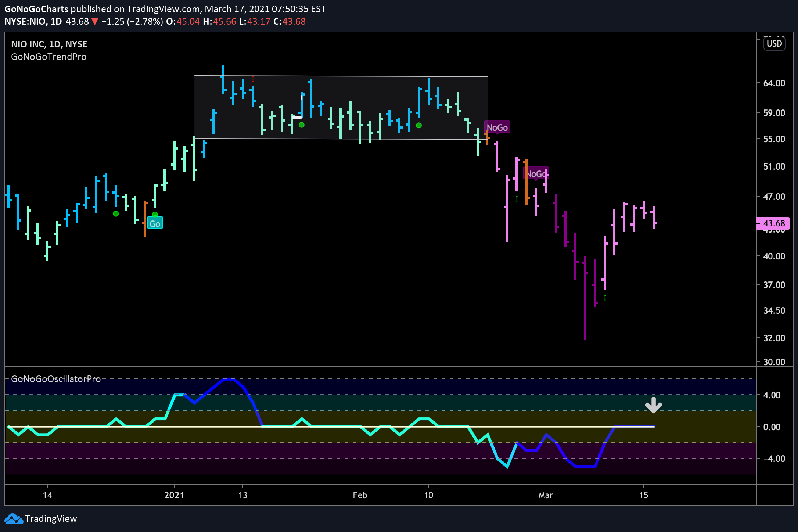Screen dimensions: 798x532
Task: Click the GoNoGoTrendPro indicator label
Action: [49, 57]
